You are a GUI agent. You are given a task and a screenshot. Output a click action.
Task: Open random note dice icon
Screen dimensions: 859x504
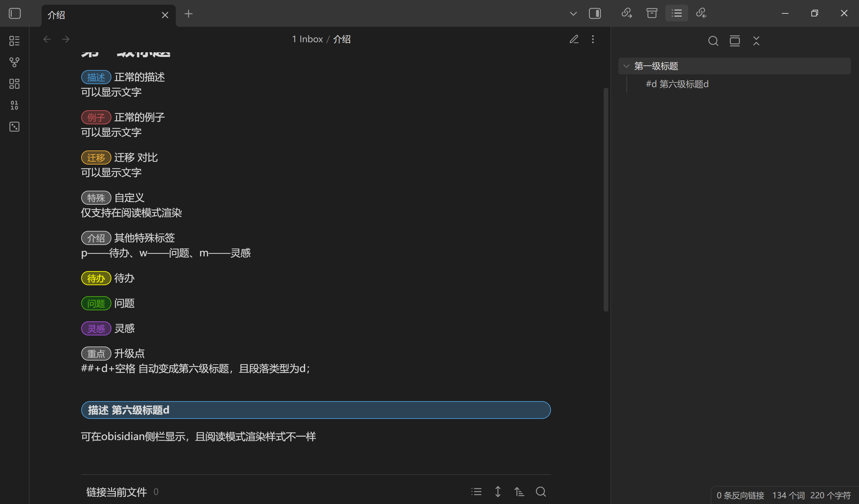click(x=14, y=127)
